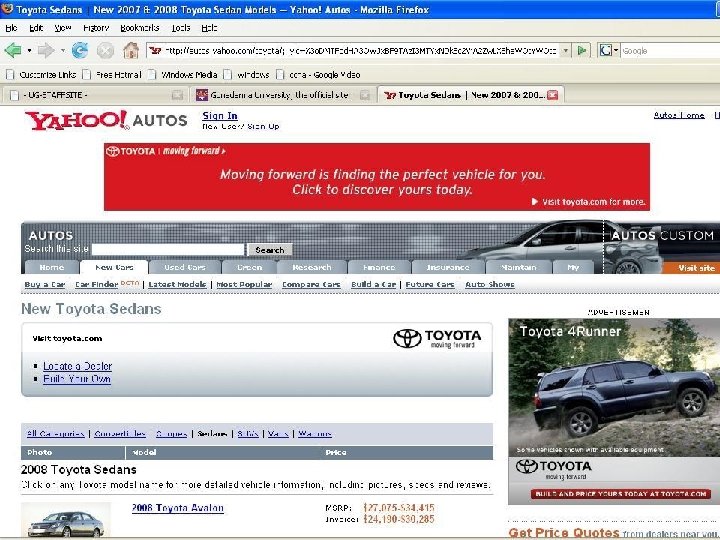Click the Forward arrow button
Image resolution: width=720 pixels, height=540 pixels.
point(45,50)
